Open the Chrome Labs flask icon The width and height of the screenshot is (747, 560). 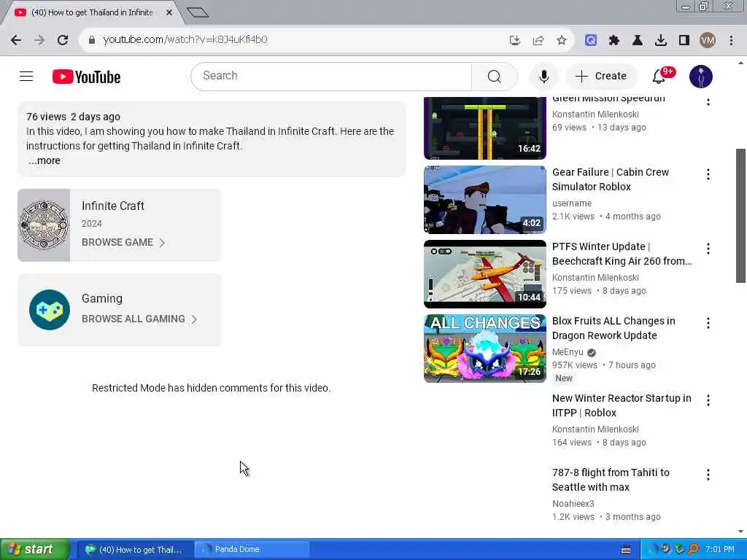point(638,40)
